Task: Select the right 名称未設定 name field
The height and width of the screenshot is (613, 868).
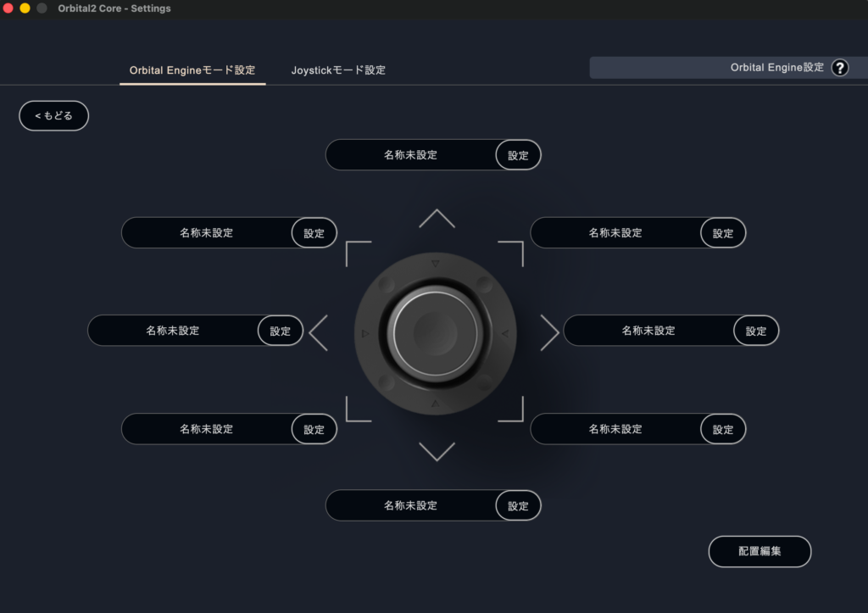Action: pos(648,331)
